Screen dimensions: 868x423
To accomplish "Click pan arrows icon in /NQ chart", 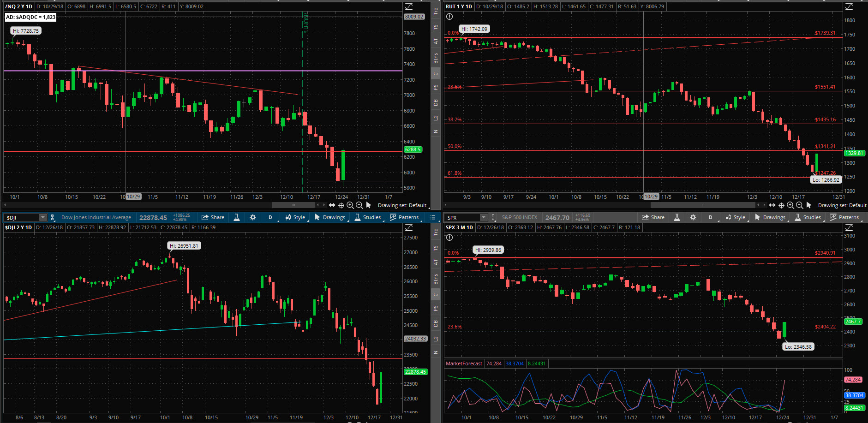I will click(332, 205).
